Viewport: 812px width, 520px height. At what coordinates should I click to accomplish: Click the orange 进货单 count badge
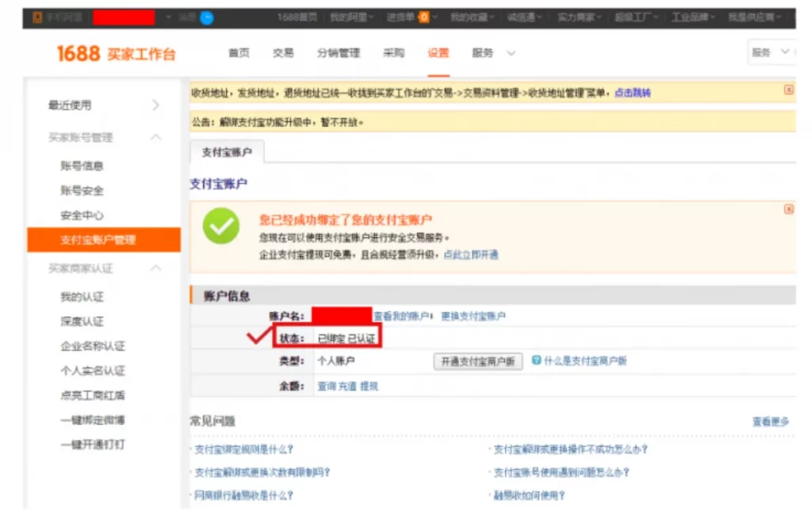pyautogui.click(x=423, y=17)
